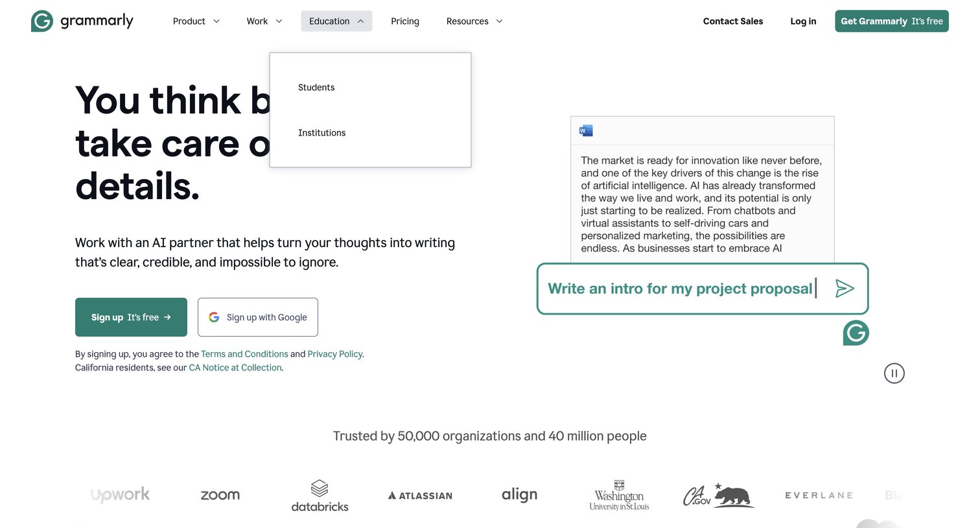Open the Privacy Policy link
980x528 pixels.
pyautogui.click(x=335, y=354)
